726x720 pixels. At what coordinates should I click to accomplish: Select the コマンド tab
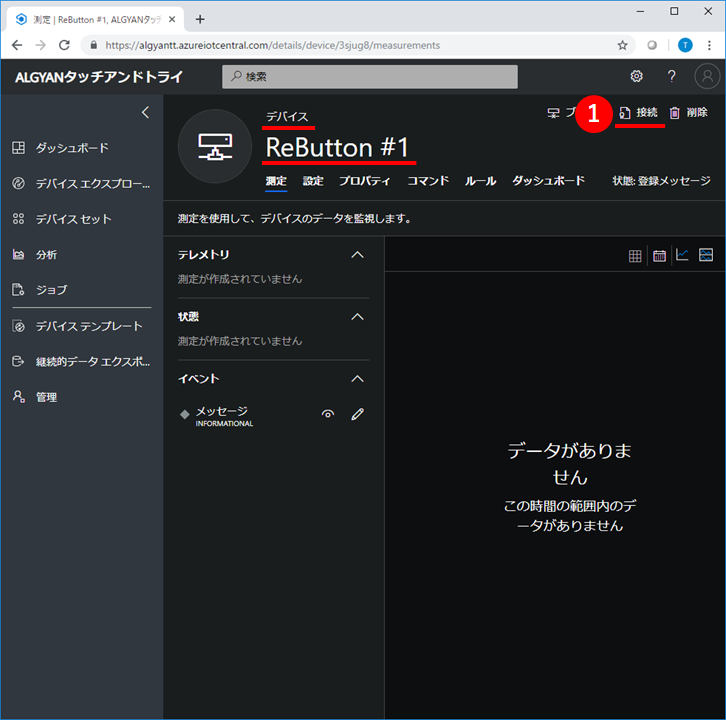(428, 181)
